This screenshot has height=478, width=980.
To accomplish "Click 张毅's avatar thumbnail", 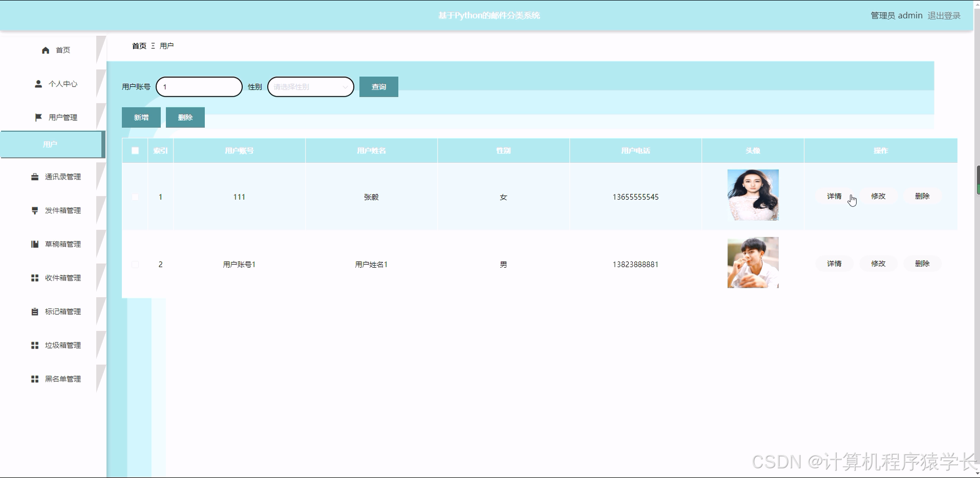I will pos(753,195).
